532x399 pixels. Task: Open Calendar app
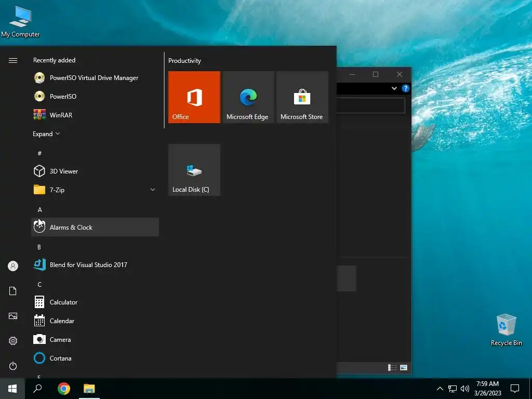pos(95,321)
